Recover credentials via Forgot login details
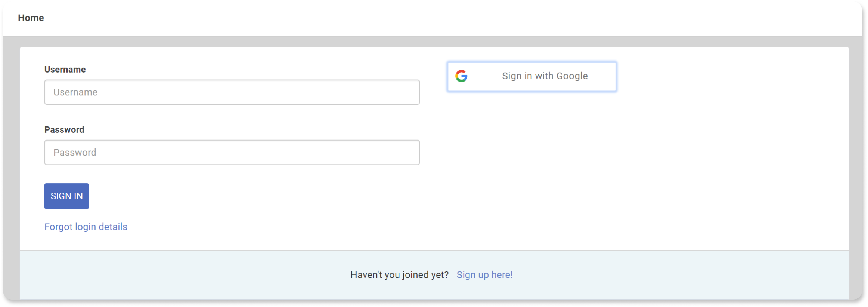 tap(86, 227)
